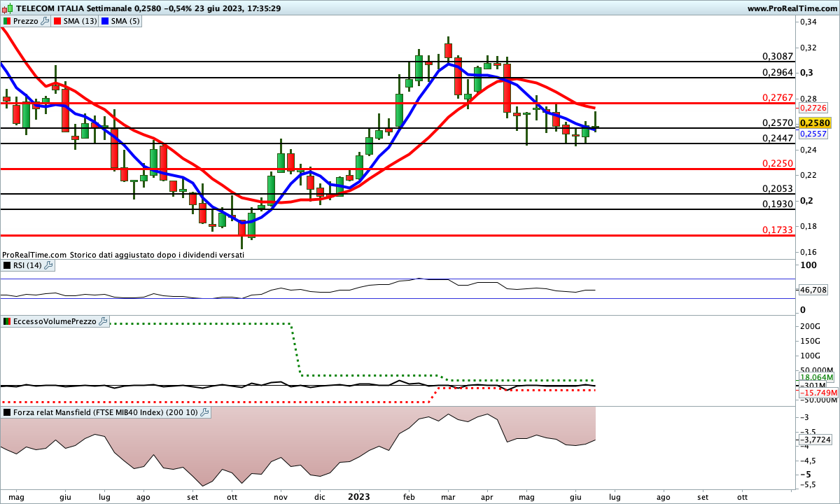Click the green 18.064M value tag

(817, 377)
